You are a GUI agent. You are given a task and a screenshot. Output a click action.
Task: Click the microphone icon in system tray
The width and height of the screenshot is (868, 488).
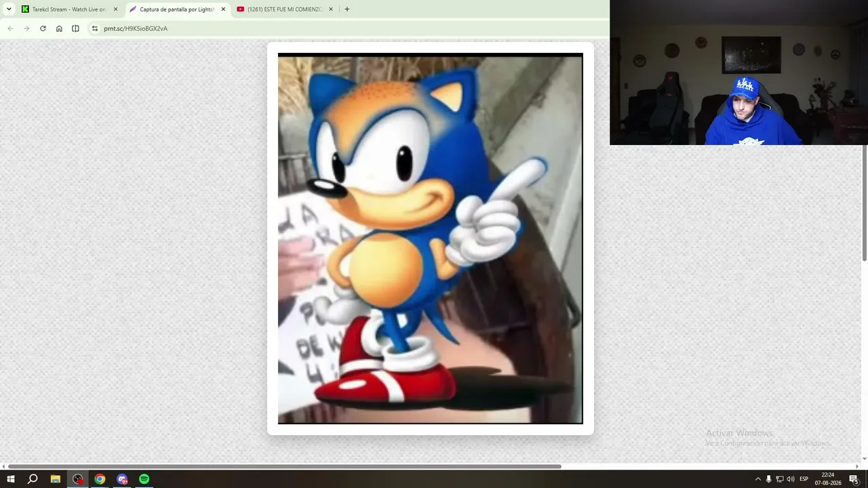[x=769, y=479]
